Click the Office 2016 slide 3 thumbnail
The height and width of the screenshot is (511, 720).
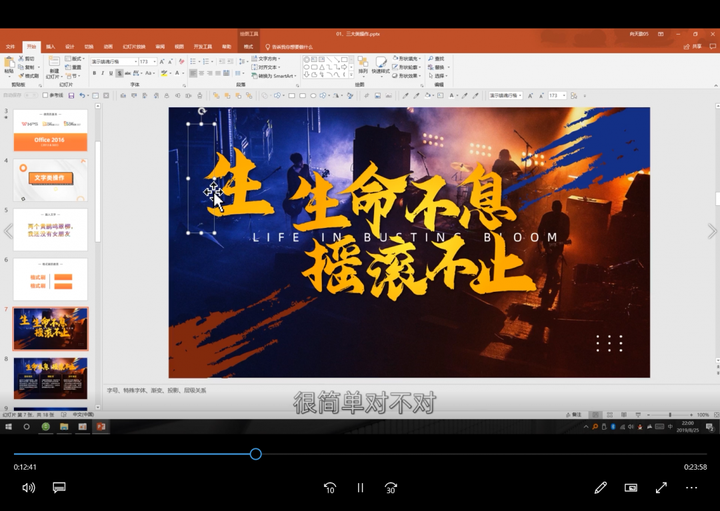(x=51, y=130)
